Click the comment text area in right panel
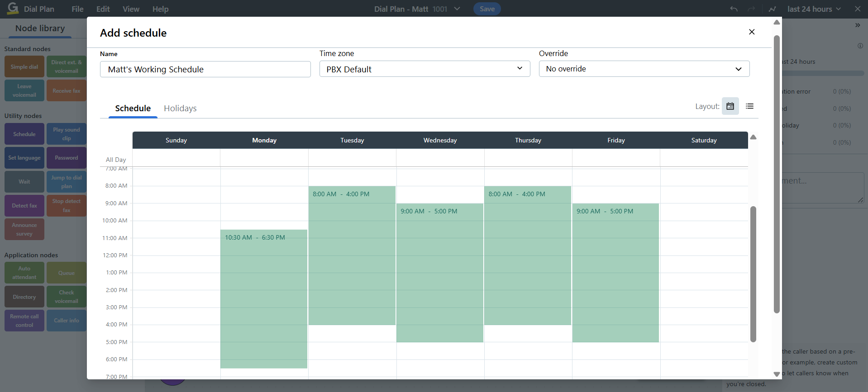868x392 pixels. tap(823, 188)
